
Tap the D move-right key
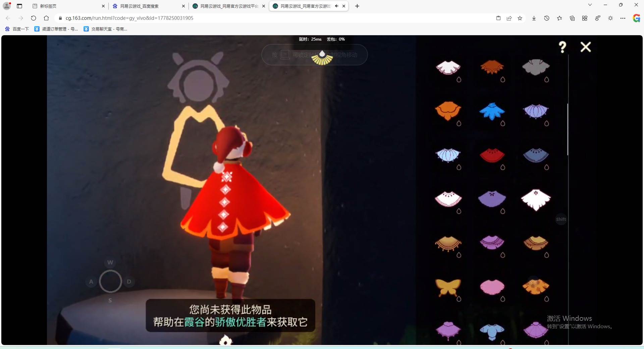click(x=129, y=282)
